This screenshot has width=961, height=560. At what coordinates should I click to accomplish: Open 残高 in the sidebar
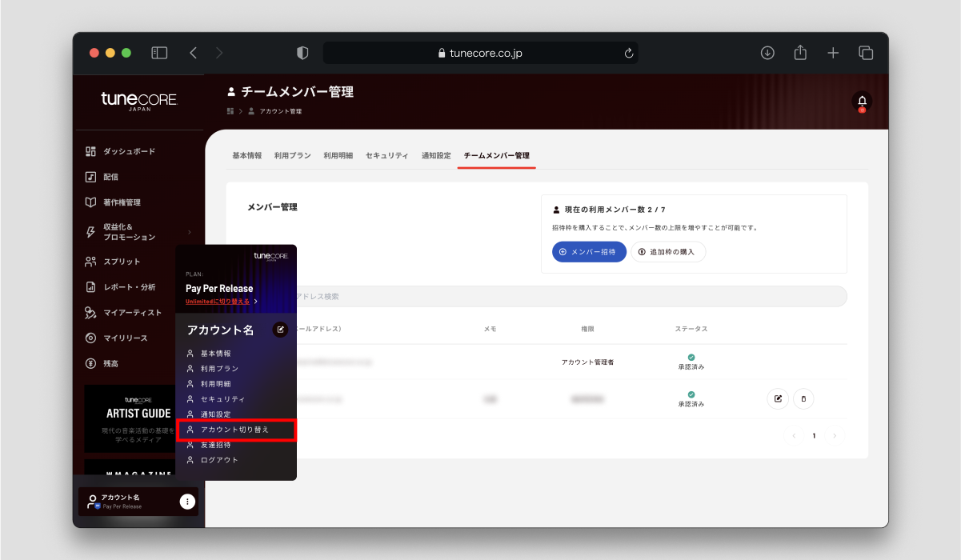point(102,364)
